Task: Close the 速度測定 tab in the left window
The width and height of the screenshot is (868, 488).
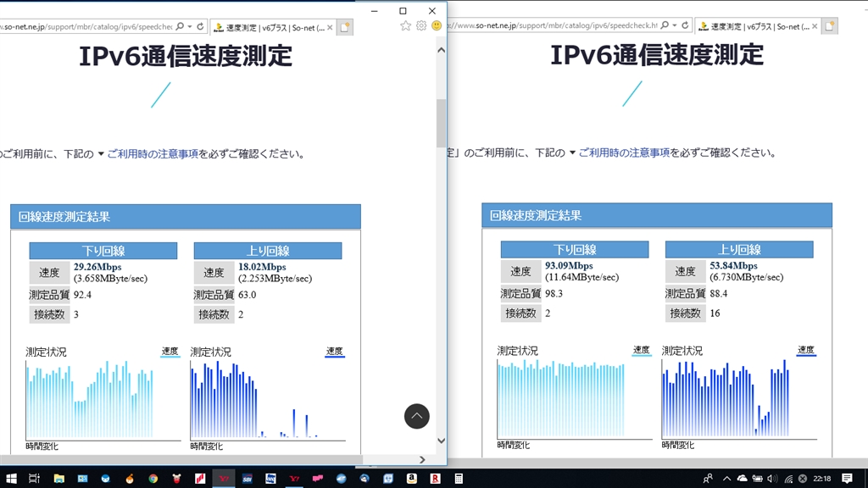Action: click(x=330, y=28)
